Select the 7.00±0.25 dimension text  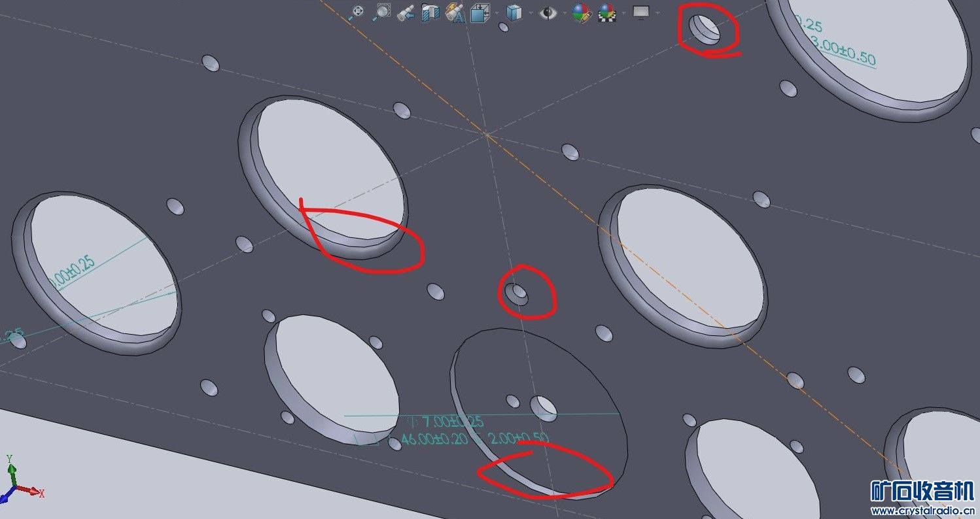[453, 422]
